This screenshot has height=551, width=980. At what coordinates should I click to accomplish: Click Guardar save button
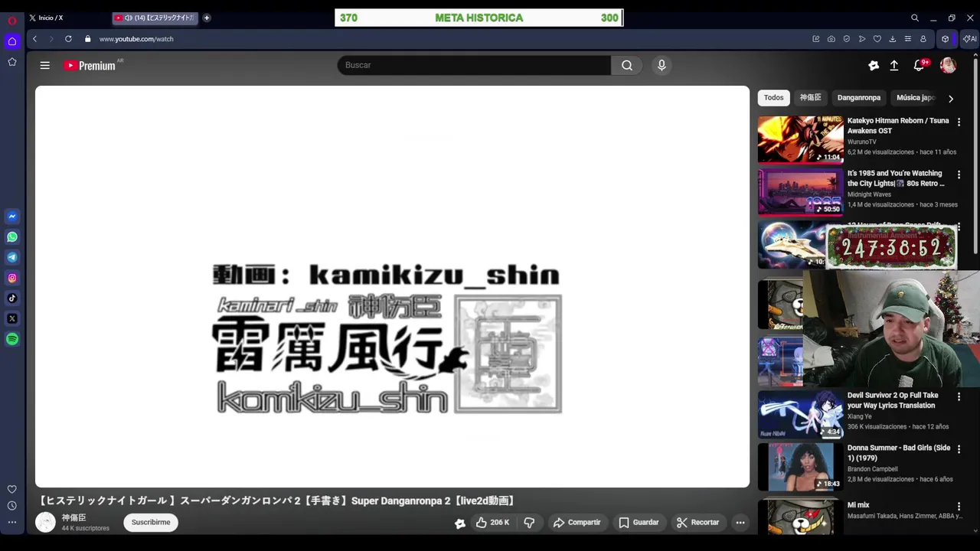pos(639,523)
